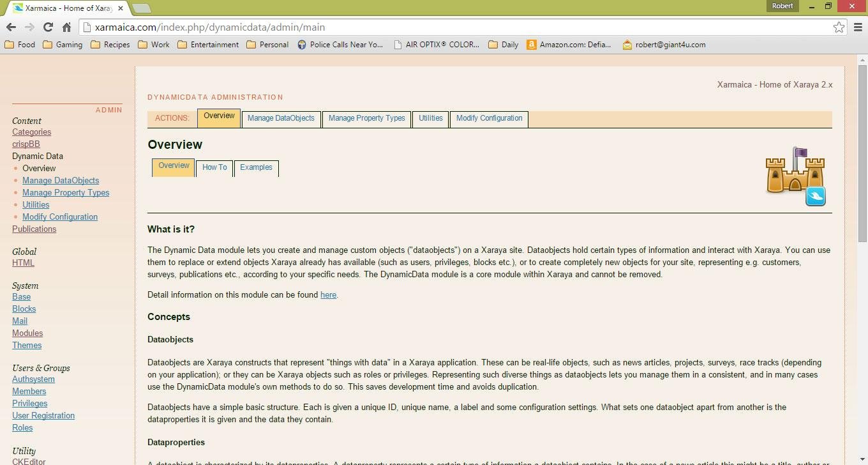Switch to the Manage DataObjects tab
The height and width of the screenshot is (465, 868).
[281, 119]
